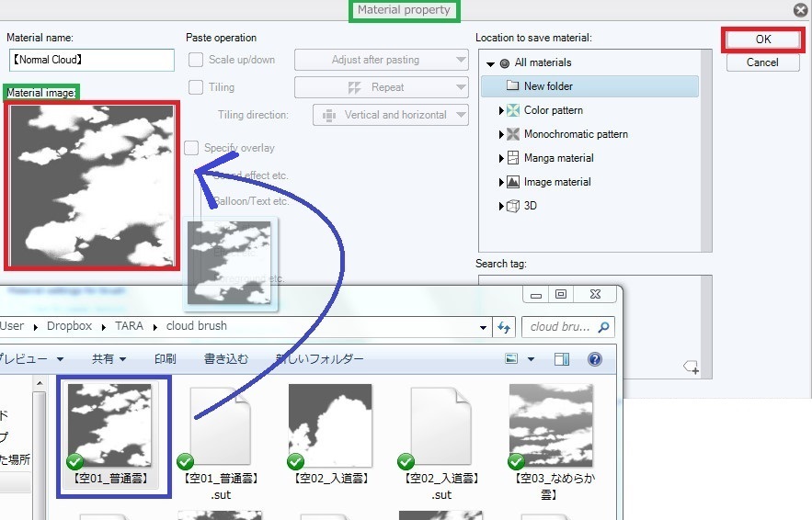
Task: Maximize the Explorer window
Action: click(x=561, y=294)
